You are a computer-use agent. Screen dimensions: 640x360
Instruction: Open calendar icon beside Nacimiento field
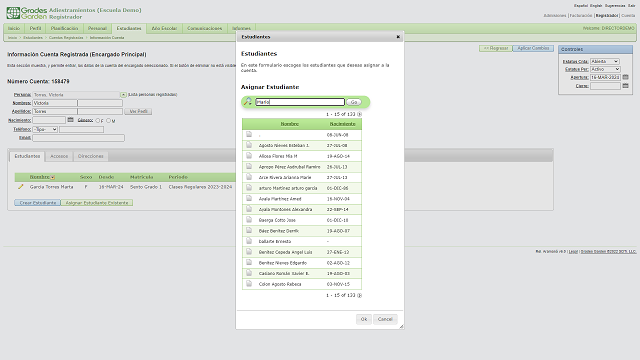[70, 120]
